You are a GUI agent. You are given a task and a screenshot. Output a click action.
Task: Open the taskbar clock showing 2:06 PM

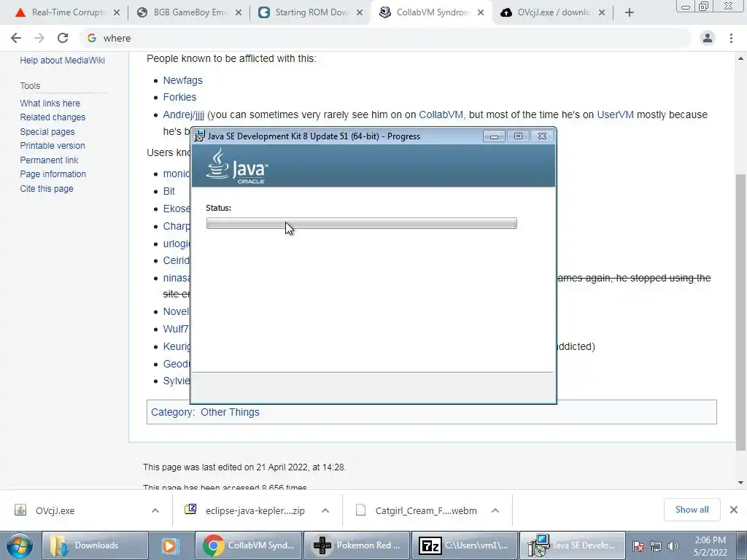[x=710, y=546]
